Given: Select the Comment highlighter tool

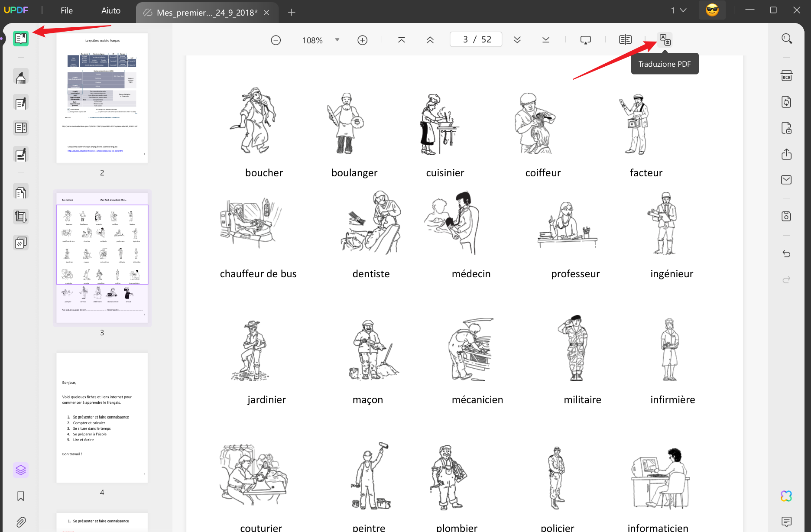Looking at the screenshot, I should pyautogui.click(x=20, y=78).
